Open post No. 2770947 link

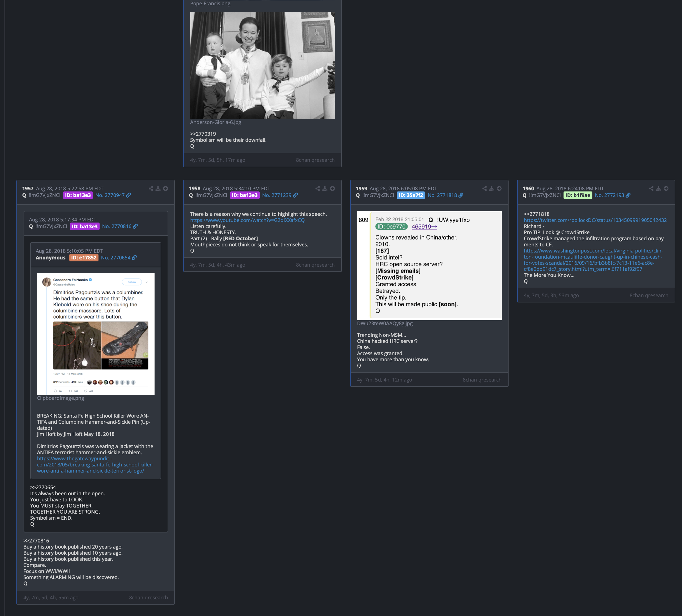click(x=110, y=195)
